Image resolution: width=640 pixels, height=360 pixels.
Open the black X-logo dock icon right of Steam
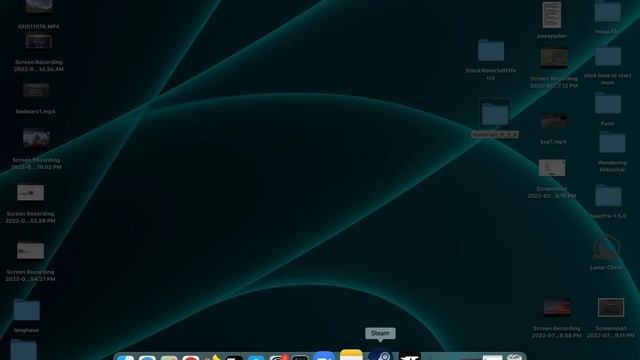pos(410,356)
